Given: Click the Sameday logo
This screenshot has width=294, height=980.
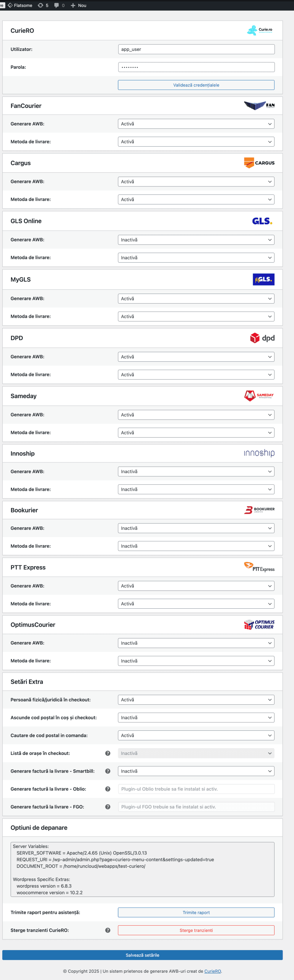Looking at the screenshot, I should 259,396.
